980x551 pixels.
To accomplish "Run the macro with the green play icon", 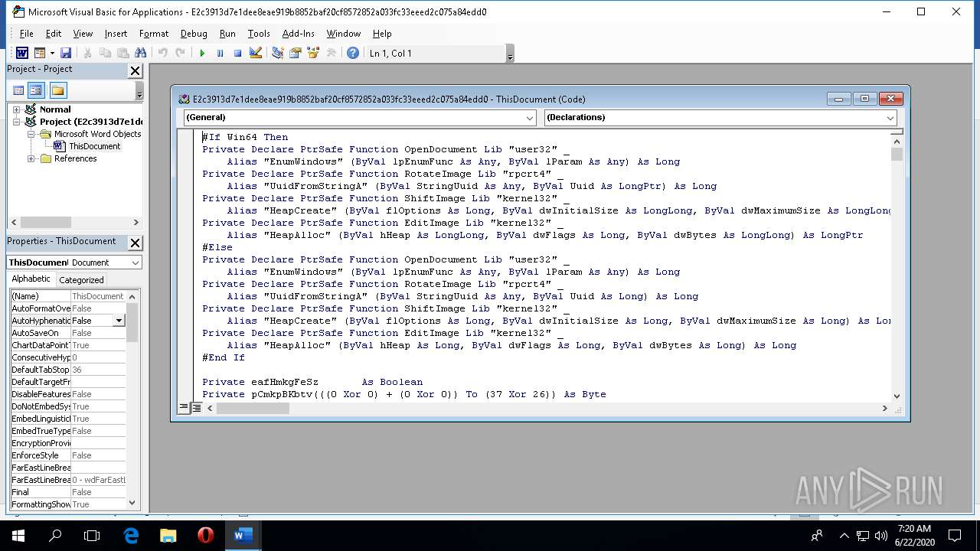I will tap(202, 53).
